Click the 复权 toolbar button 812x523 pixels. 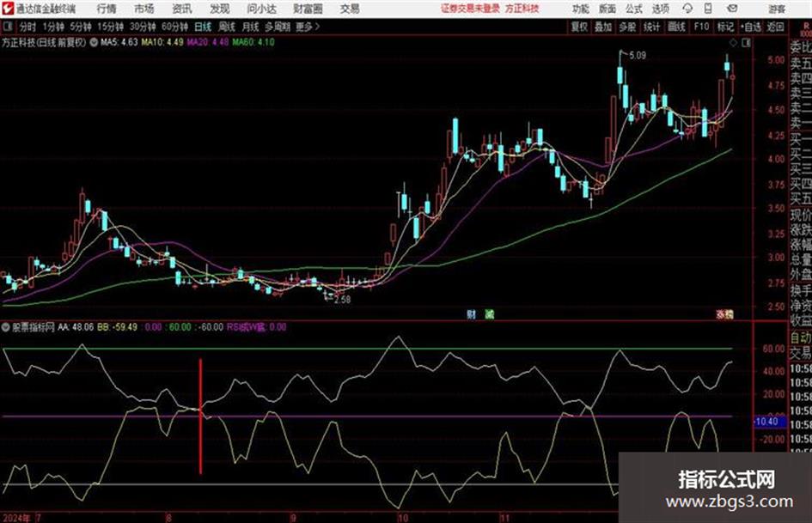point(579,27)
